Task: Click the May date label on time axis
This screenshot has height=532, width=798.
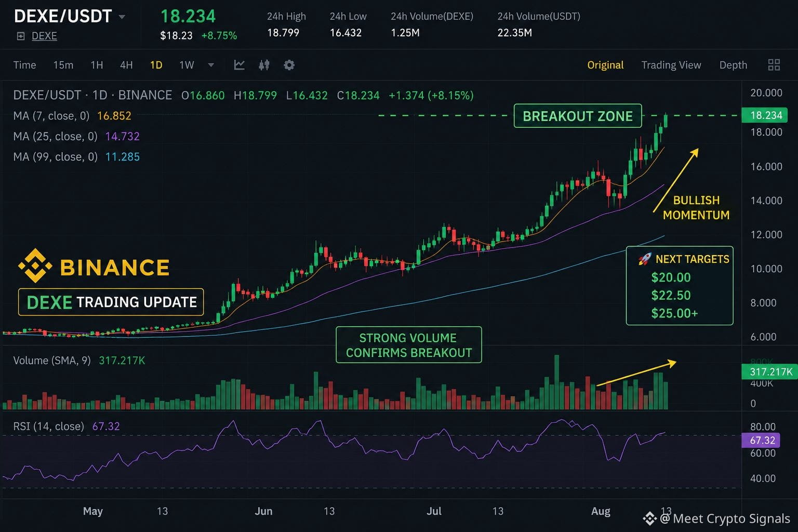Action: pyautogui.click(x=93, y=511)
